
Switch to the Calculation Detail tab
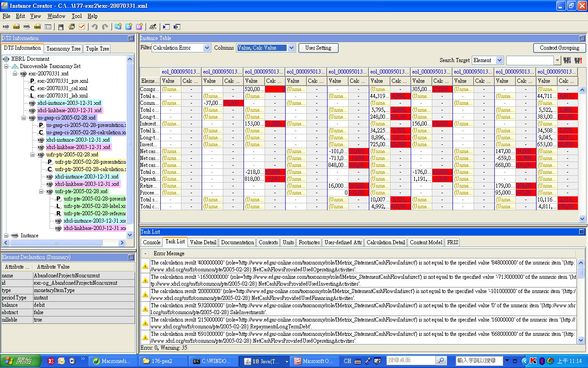(x=386, y=242)
